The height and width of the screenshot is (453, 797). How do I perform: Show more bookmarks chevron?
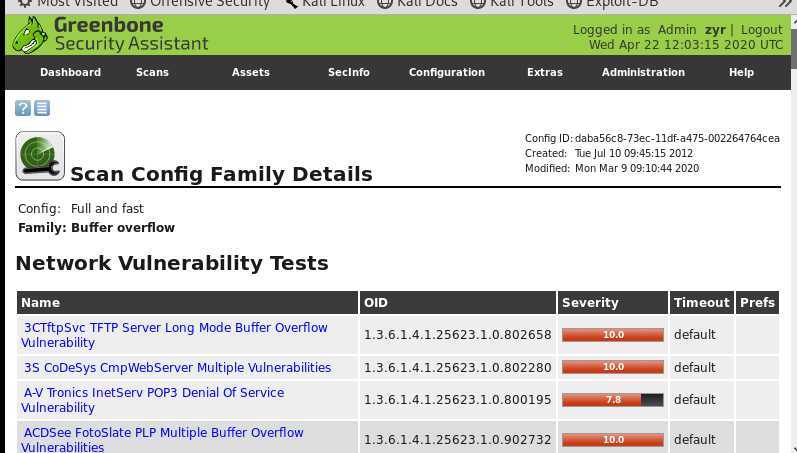[x=785, y=3]
